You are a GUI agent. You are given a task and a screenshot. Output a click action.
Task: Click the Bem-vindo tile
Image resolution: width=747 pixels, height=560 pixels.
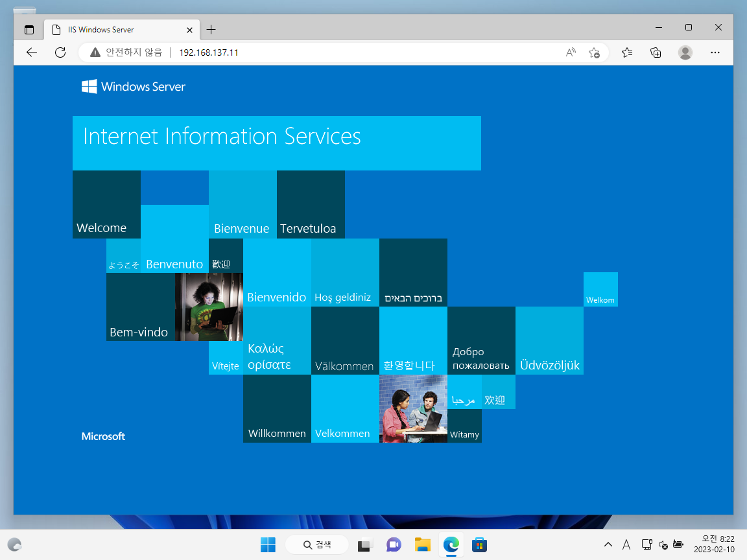coord(141,307)
